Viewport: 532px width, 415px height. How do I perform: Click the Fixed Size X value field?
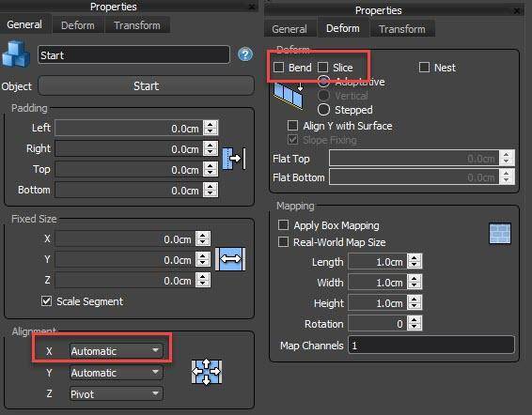(125, 238)
